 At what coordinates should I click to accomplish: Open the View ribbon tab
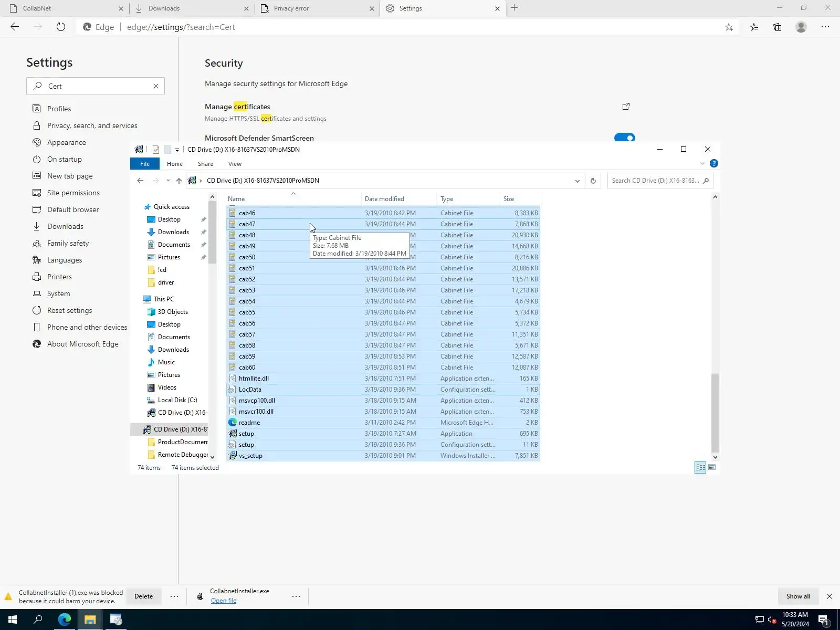[x=235, y=164]
